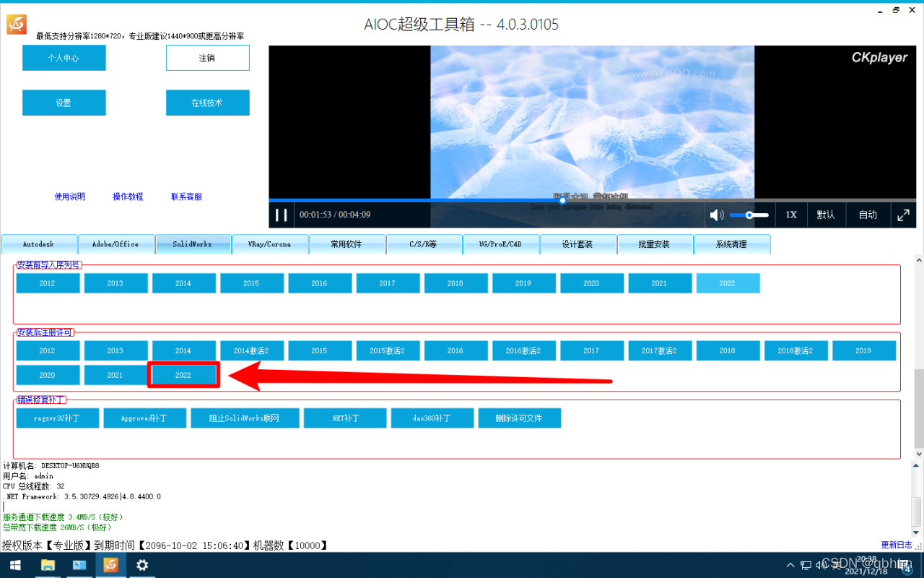Click 2022 under 安装后注册许可
Viewport: 924px width, 578px height.
click(x=183, y=375)
